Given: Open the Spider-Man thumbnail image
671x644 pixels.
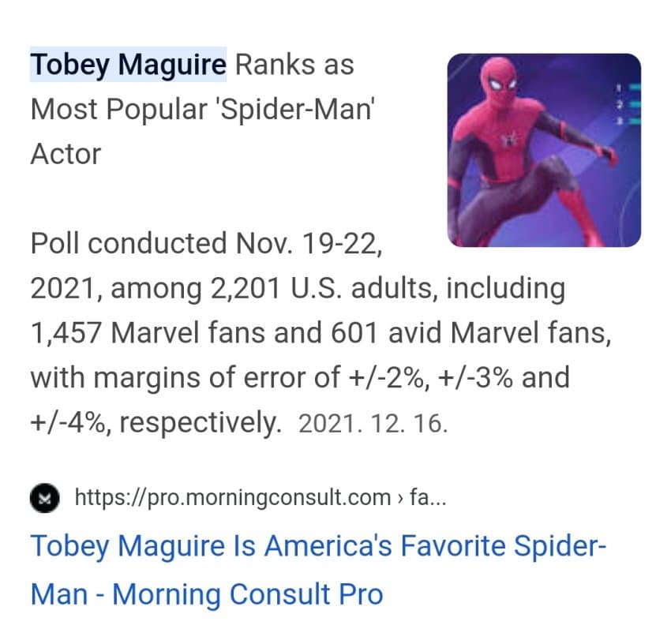Looking at the screenshot, I should click(x=543, y=150).
